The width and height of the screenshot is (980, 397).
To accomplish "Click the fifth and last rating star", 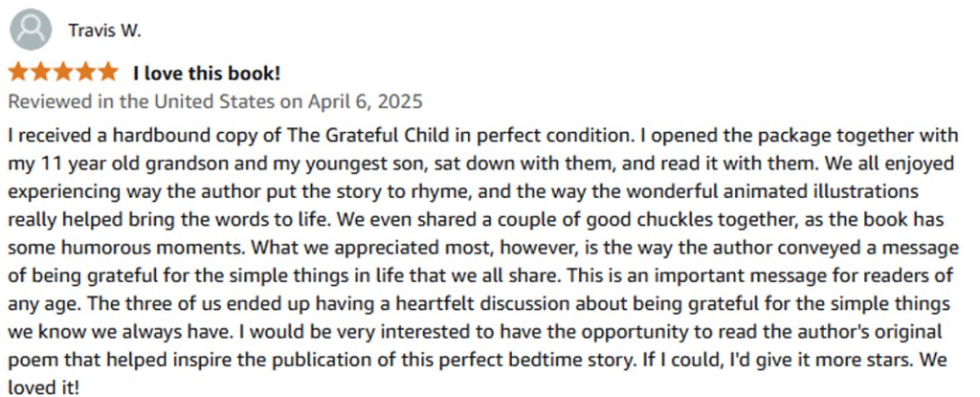I will point(107,73).
